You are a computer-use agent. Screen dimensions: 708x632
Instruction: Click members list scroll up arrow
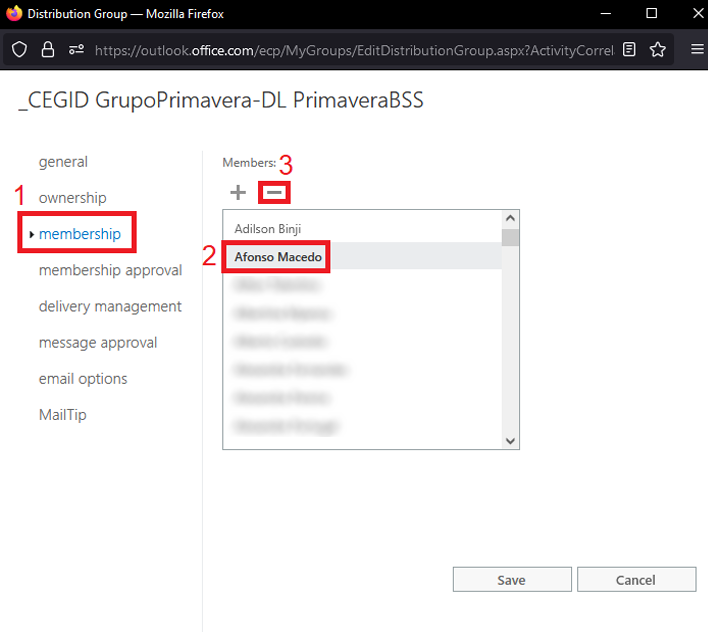tap(510, 218)
